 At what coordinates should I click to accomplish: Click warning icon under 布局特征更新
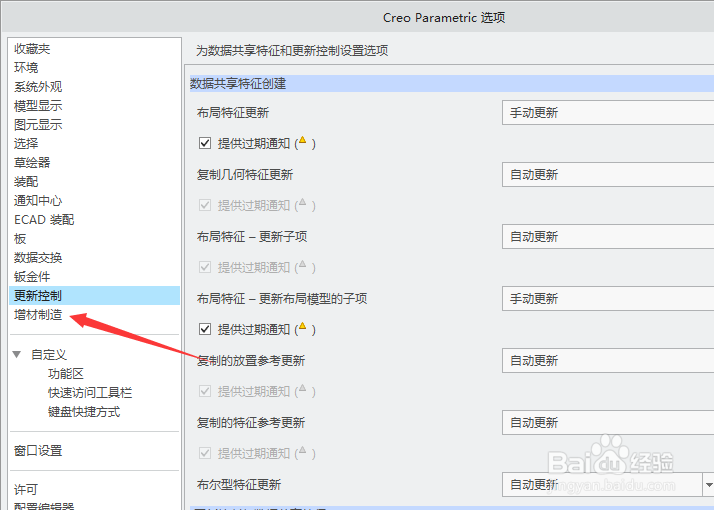[x=303, y=140]
